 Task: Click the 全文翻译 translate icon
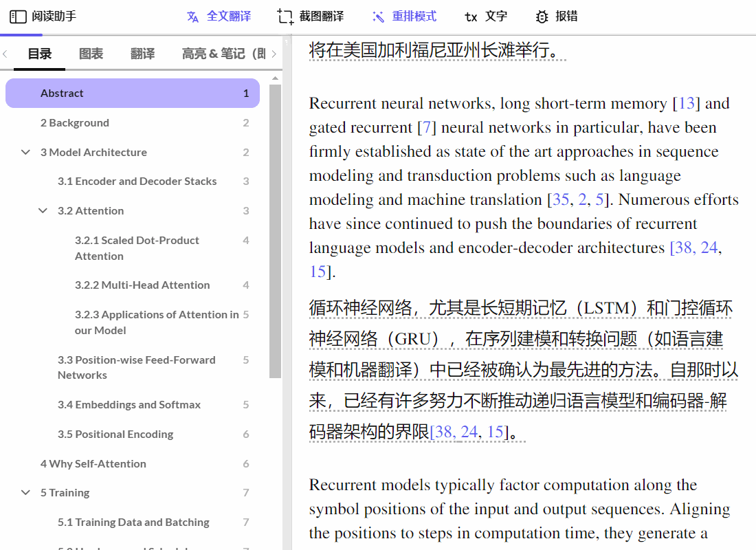point(193,16)
